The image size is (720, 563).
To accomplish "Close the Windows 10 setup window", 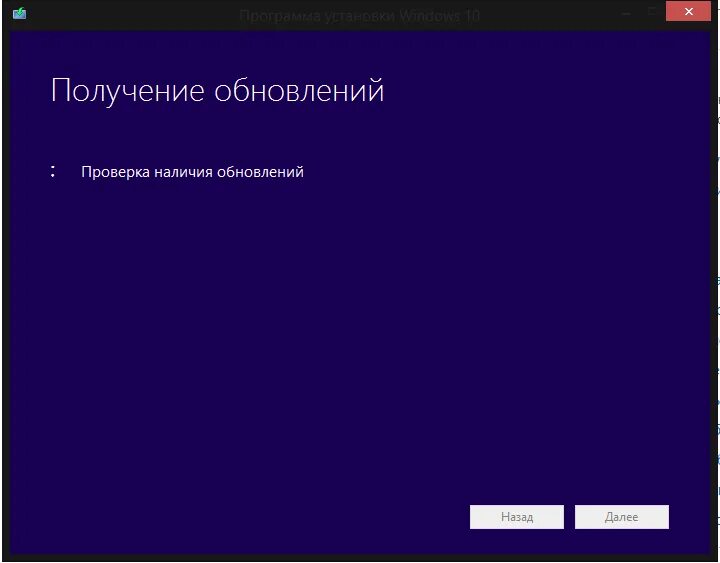I will pos(688,11).
